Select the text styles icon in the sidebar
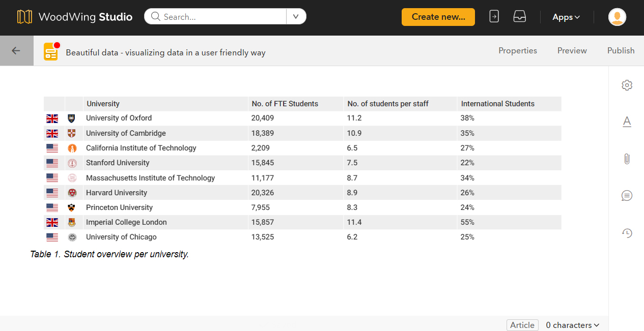644x331 pixels. (627, 122)
